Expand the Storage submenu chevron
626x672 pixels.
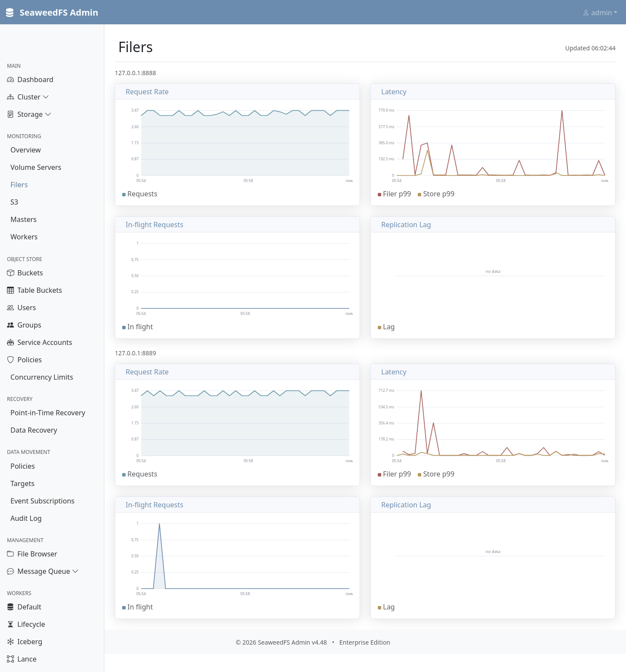pos(48,115)
